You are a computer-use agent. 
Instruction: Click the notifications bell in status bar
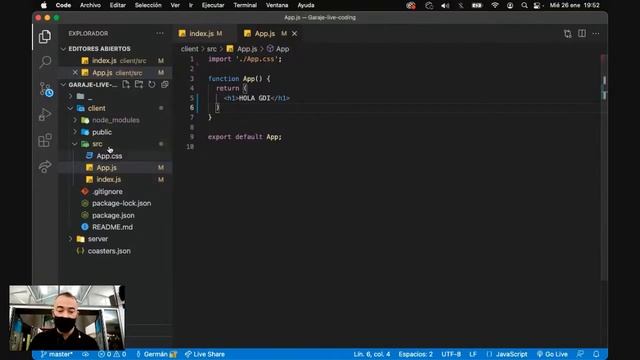click(596, 354)
